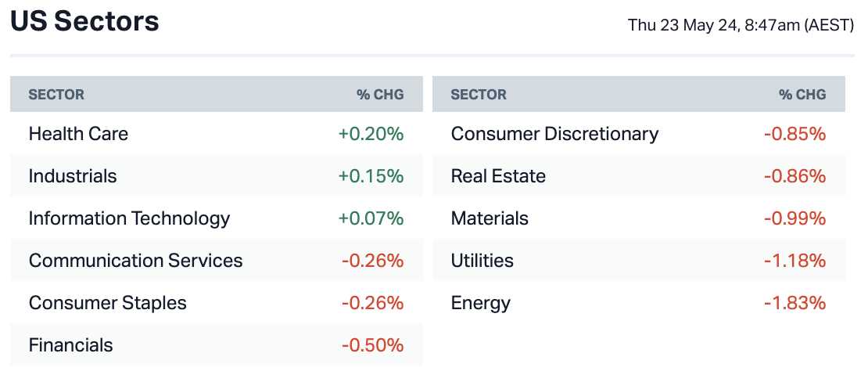Click the Consumer Discretionary sector

tap(554, 134)
